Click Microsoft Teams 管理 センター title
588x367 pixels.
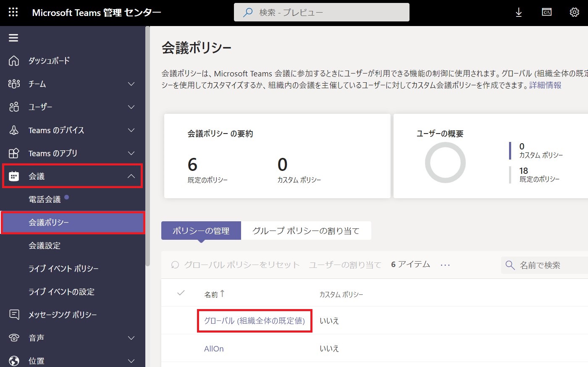pos(97,13)
